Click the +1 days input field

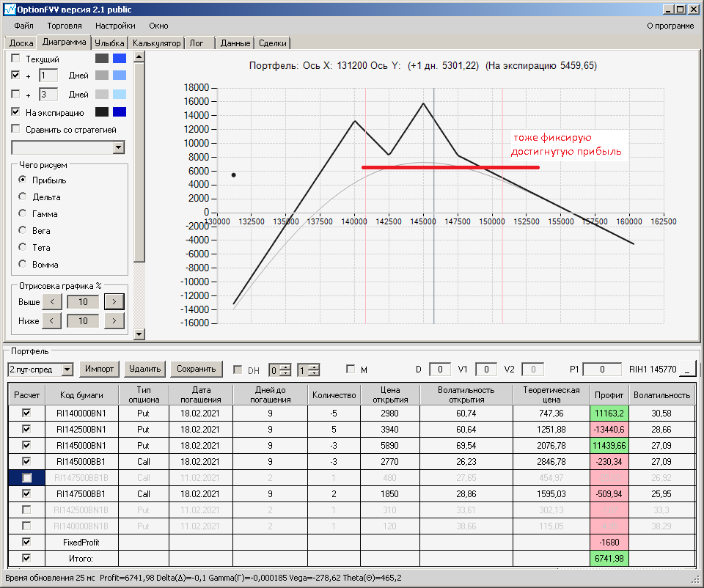click(x=48, y=76)
